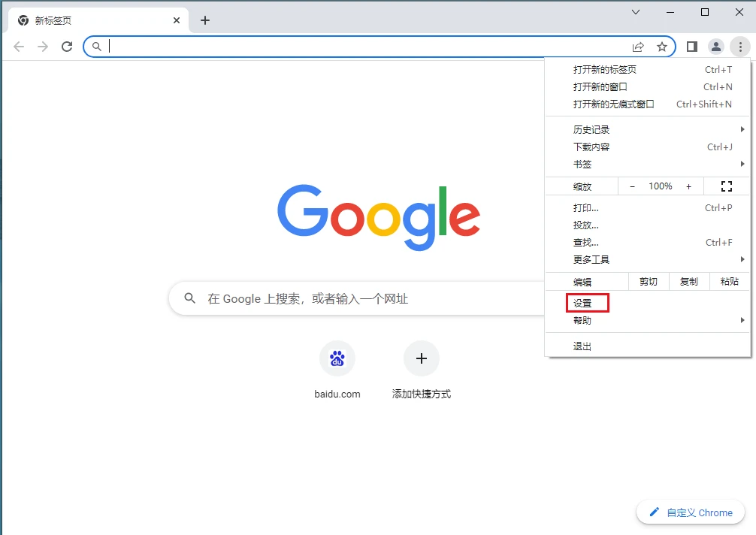Click the 100% zoom value
This screenshot has height=535, width=756.
pos(660,186)
